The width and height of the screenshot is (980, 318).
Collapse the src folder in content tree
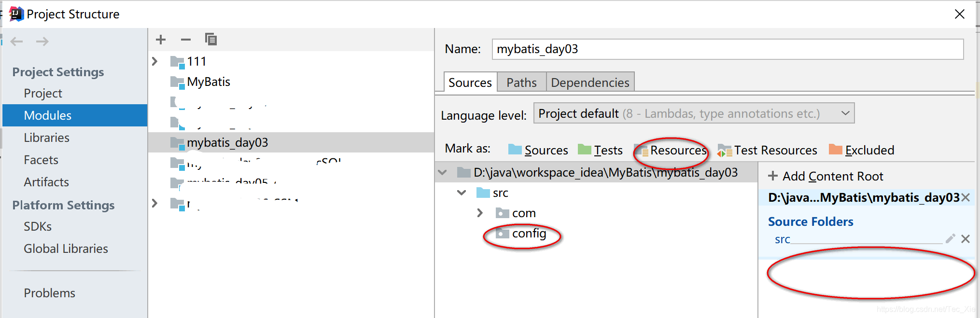click(461, 193)
